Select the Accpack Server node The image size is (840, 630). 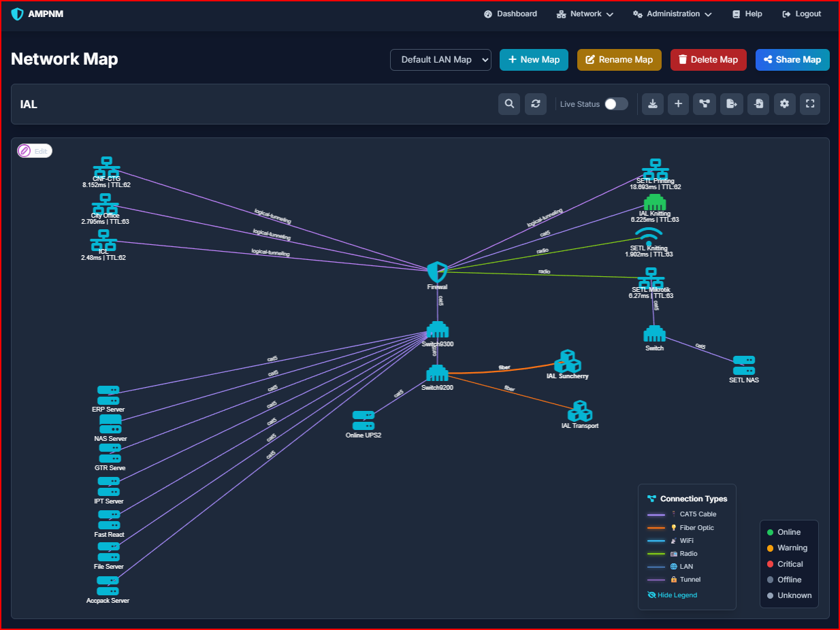[x=108, y=586]
